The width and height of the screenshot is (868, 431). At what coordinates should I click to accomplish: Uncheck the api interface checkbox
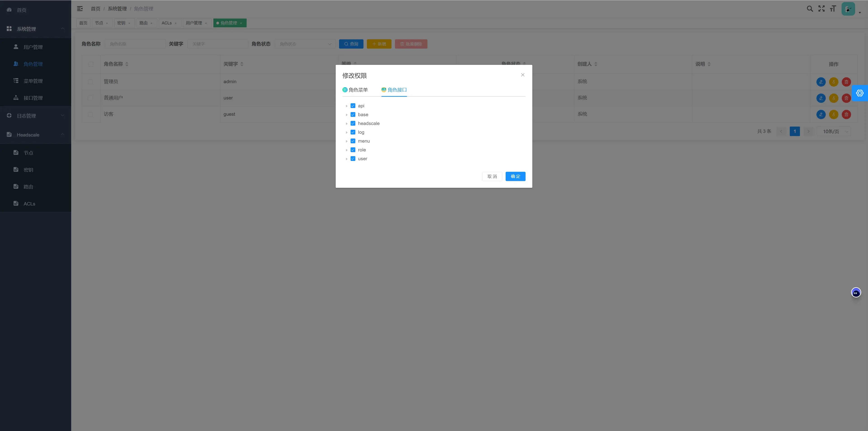pyautogui.click(x=353, y=106)
